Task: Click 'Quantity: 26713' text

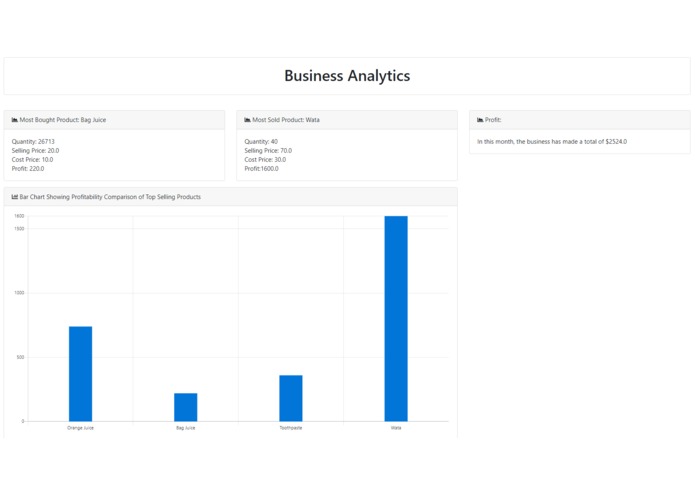Action: click(33, 142)
